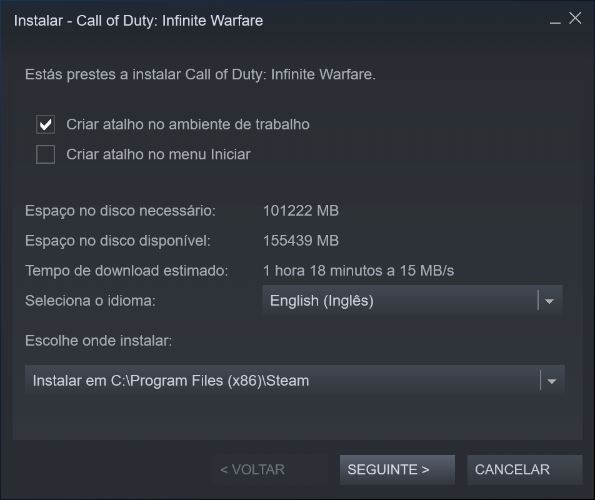The width and height of the screenshot is (595, 500).
Task: Go back using the < VOLTAR button
Action: [x=252, y=470]
